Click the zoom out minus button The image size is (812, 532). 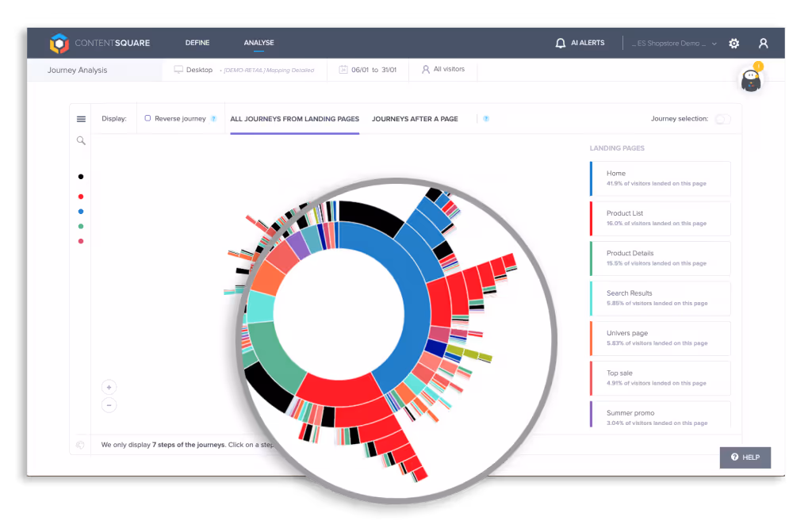[109, 405]
